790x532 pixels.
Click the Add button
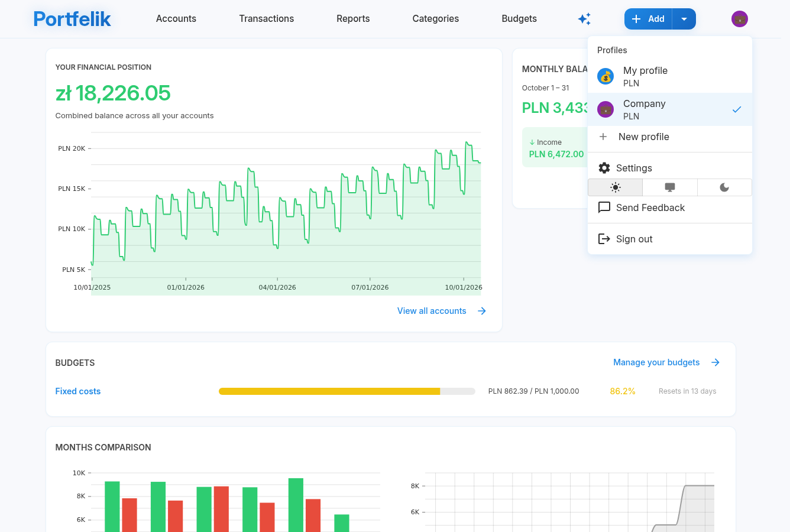click(x=648, y=19)
